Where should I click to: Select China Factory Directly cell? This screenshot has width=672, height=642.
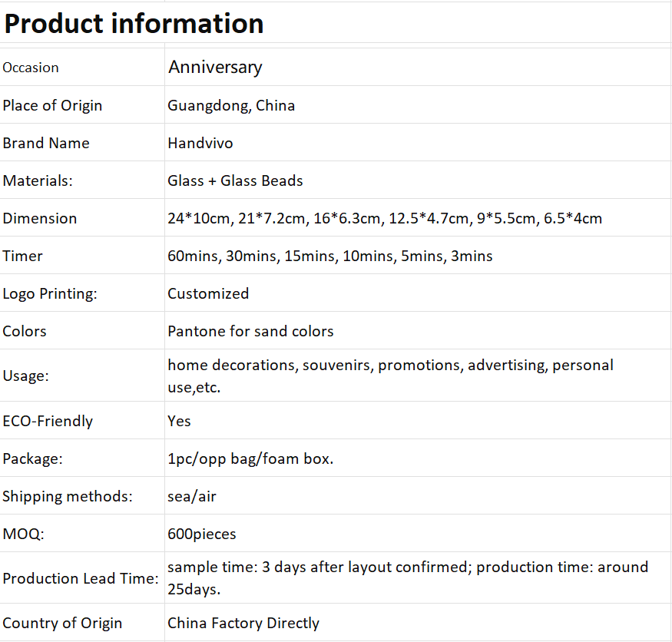click(x=418, y=623)
